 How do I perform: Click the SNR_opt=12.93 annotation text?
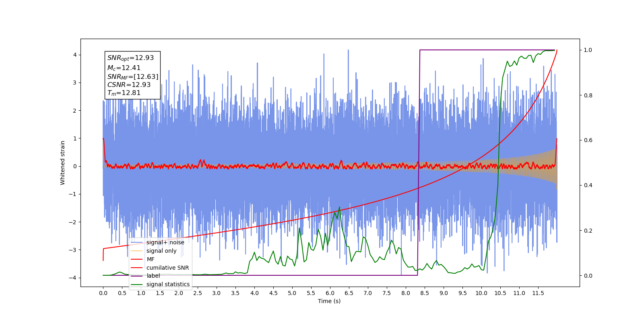pos(130,58)
